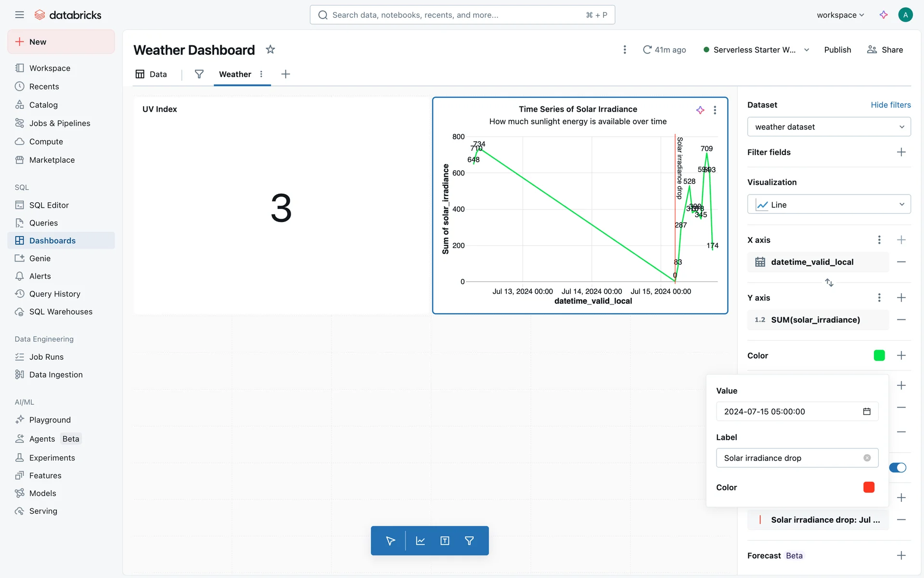The image size is (924, 578).
Task: Open Queries in the sidebar
Action: (43, 223)
